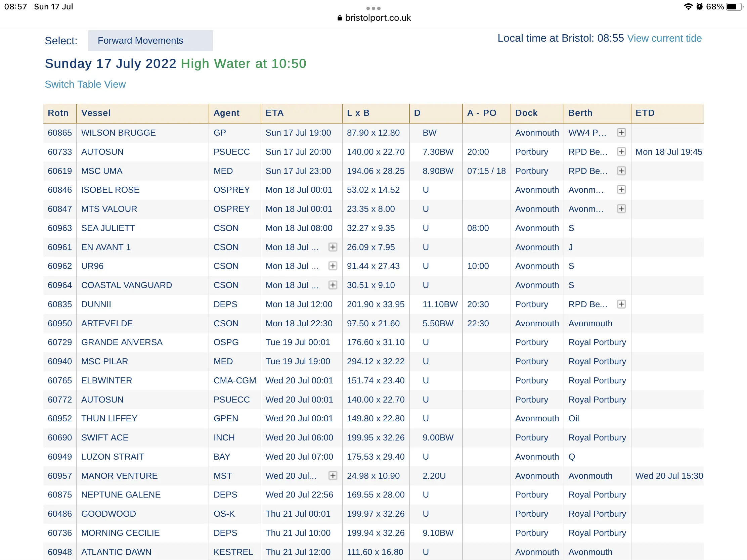The width and height of the screenshot is (747, 560).
Task: Open the Forward Movements select dropdown
Action: pos(150,41)
